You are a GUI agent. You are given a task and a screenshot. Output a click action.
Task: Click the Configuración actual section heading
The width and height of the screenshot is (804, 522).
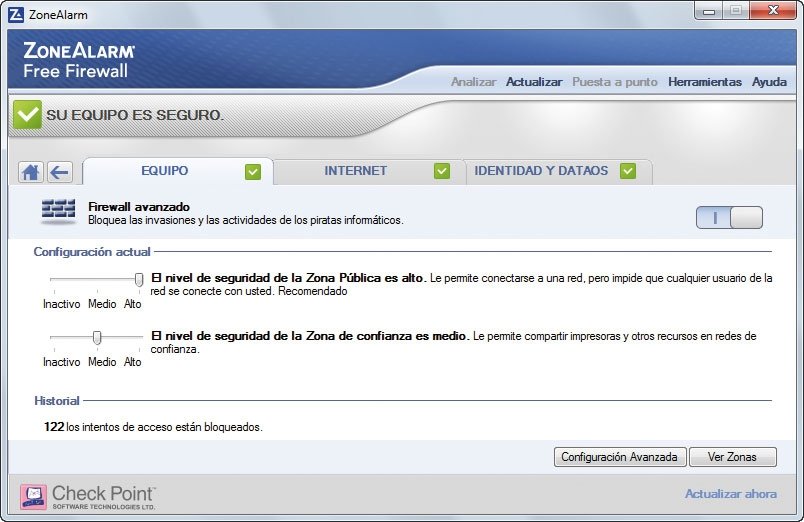coord(92,252)
